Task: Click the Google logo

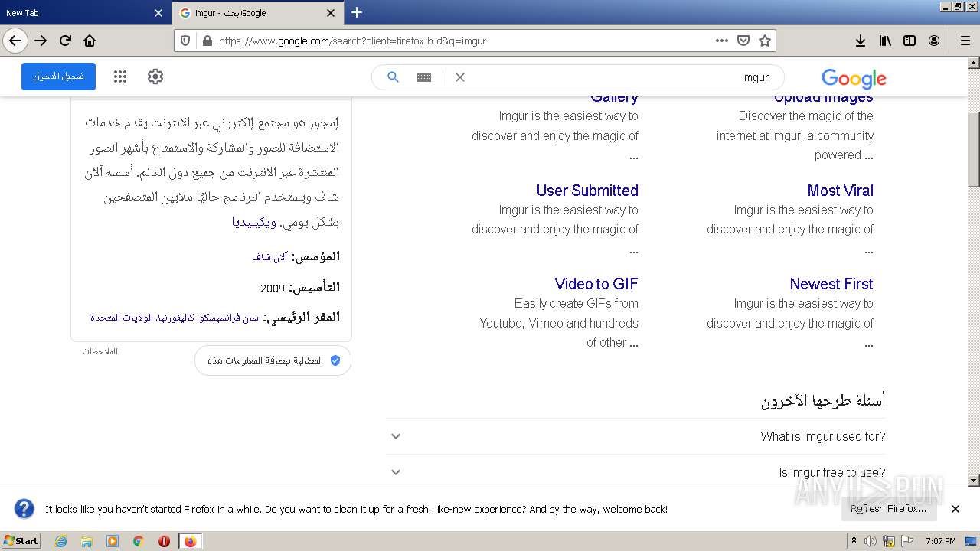Action: [854, 78]
